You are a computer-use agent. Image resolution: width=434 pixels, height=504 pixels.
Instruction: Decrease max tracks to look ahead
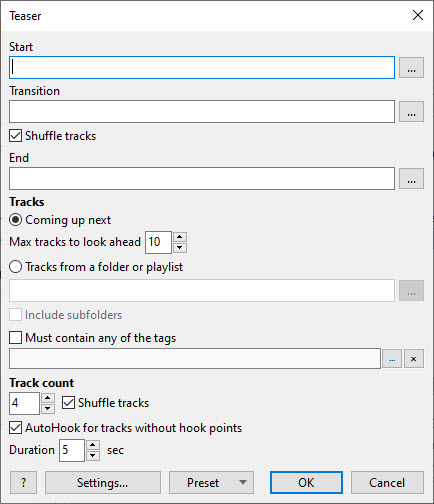[180, 247]
